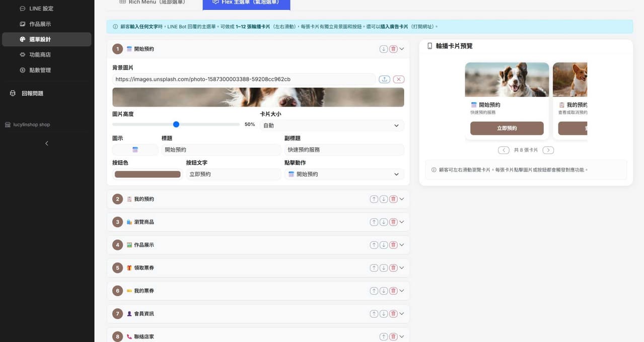Expand the 作品展示 card section

coord(402,245)
